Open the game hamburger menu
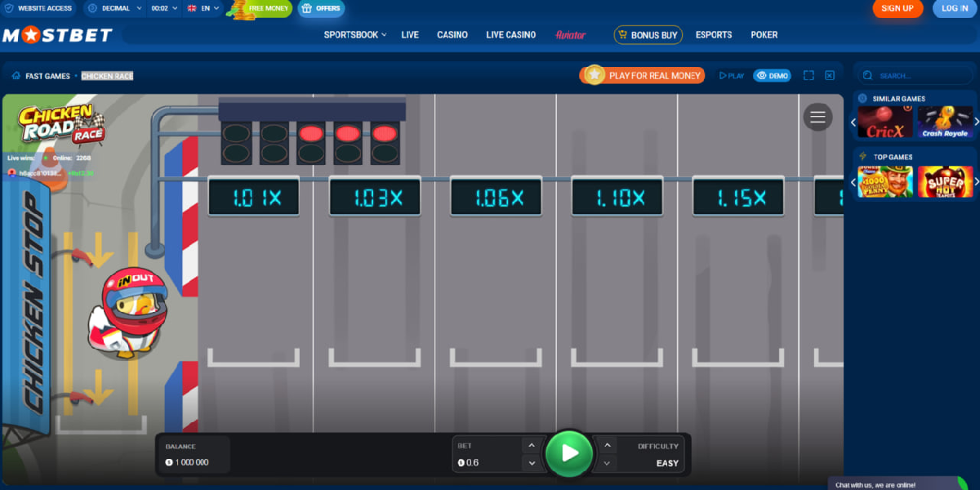Image resolution: width=980 pixels, height=490 pixels. (817, 118)
